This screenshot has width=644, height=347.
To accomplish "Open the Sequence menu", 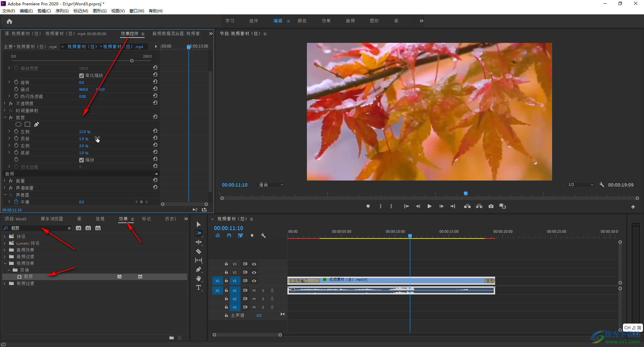I will click(x=62, y=11).
